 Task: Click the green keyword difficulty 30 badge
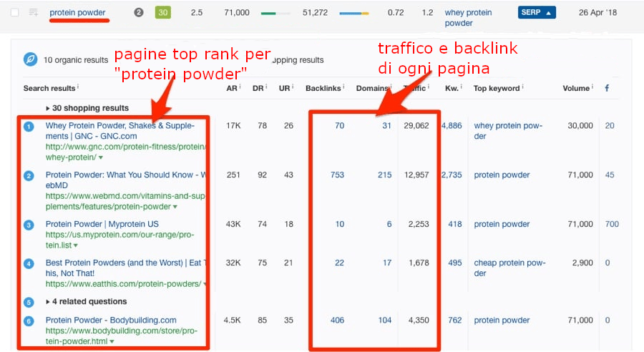pos(162,12)
